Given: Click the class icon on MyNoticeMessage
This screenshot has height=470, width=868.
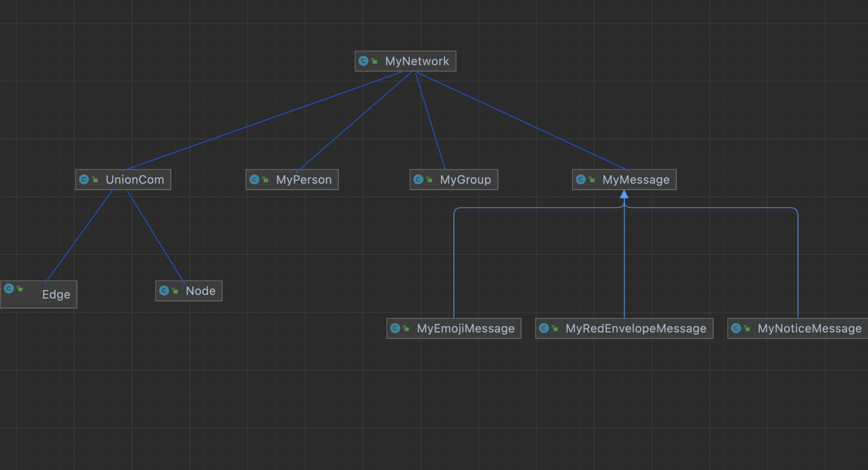Looking at the screenshot, I should (736, 328).
